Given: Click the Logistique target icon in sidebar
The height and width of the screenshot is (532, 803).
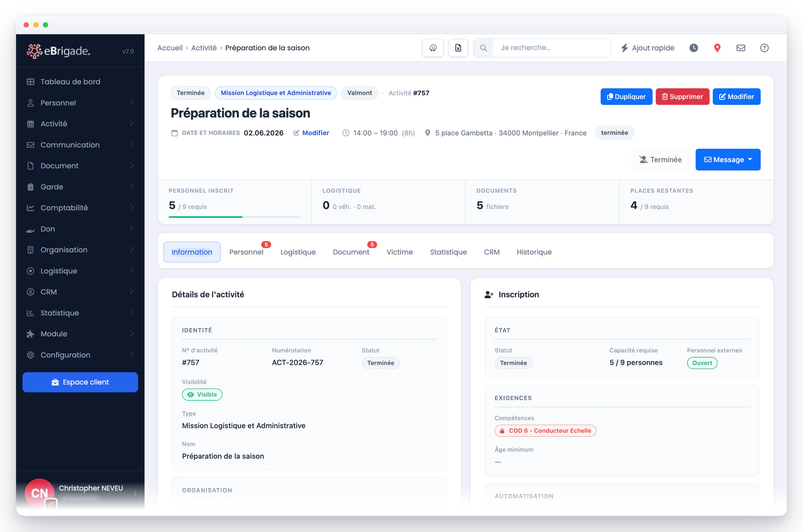Looking at the screenshot, I should coord(30,271).
